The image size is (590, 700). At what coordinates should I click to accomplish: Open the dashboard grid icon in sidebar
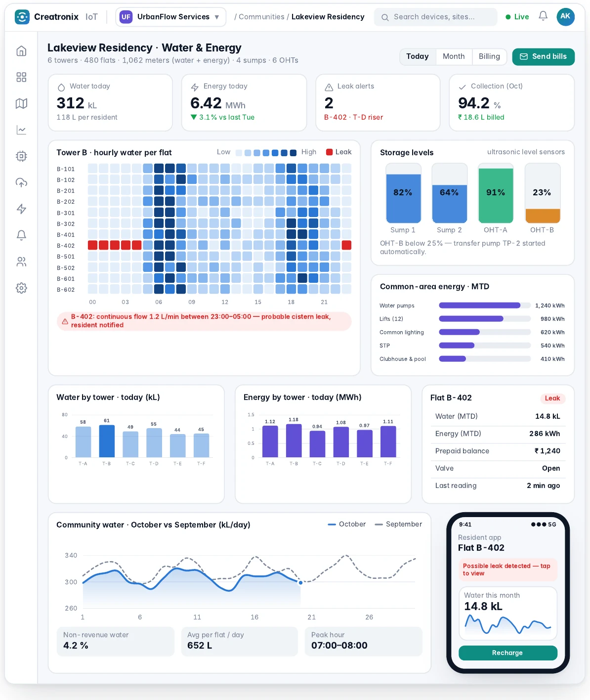click(21, 77)
